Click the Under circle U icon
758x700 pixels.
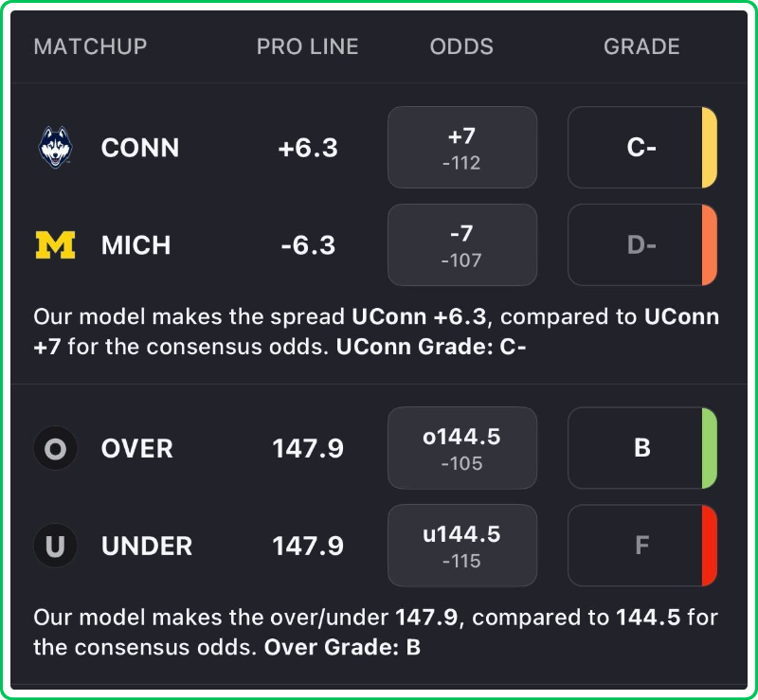(55, 546)
